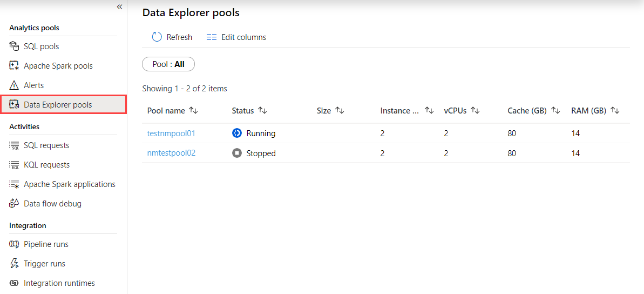Click the Data Explorer pools sidebar icon
This screenshot has width=644, height=294.
[x=14, y=104]
